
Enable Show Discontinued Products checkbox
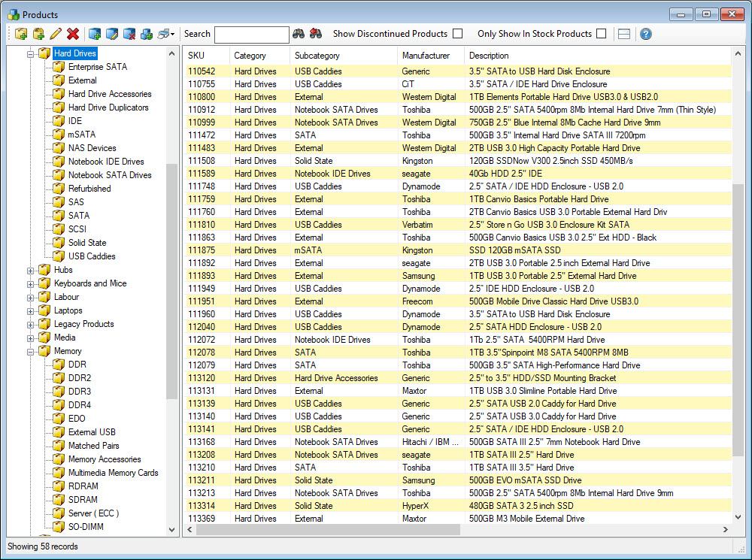point(457,34)
